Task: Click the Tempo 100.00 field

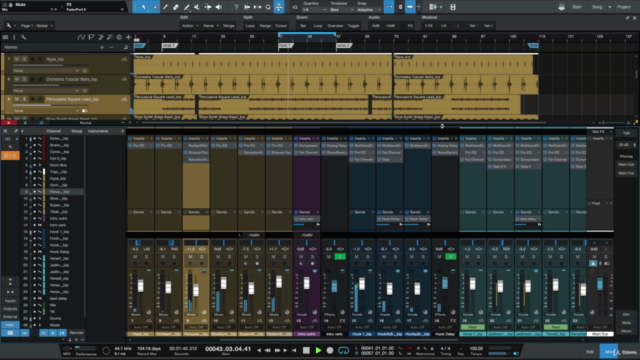Action: (476, 349)
